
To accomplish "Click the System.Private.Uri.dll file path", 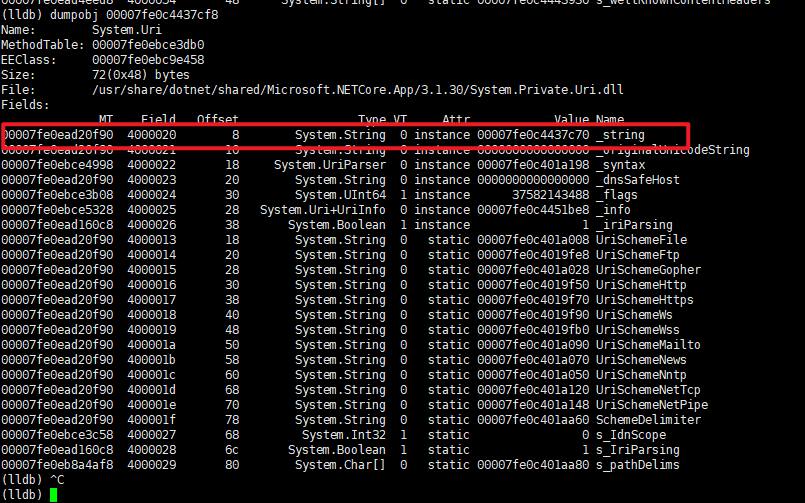I will click(x=357, y=90).
